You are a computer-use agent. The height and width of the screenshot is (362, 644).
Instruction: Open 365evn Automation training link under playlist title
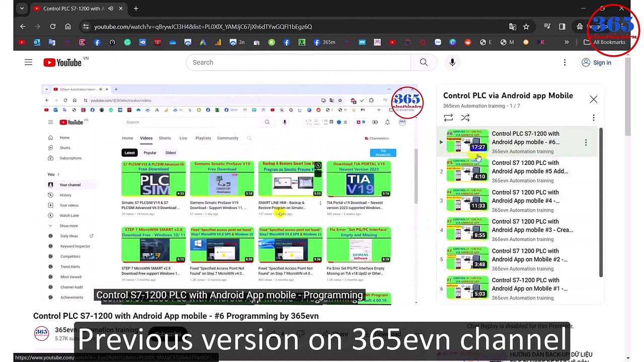pos(474,106)
